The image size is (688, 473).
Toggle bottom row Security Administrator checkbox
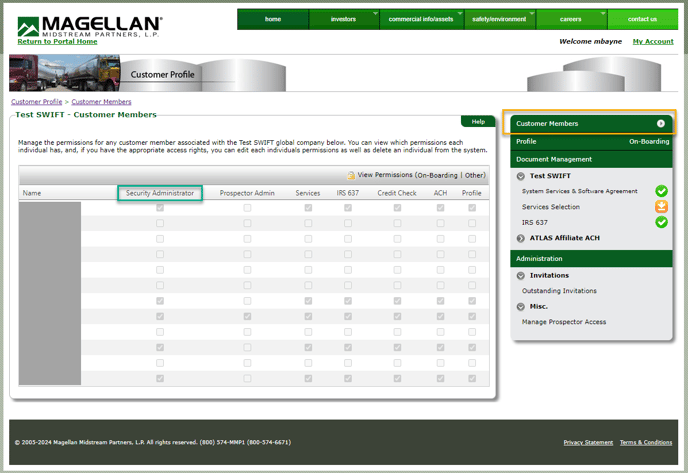160,379
